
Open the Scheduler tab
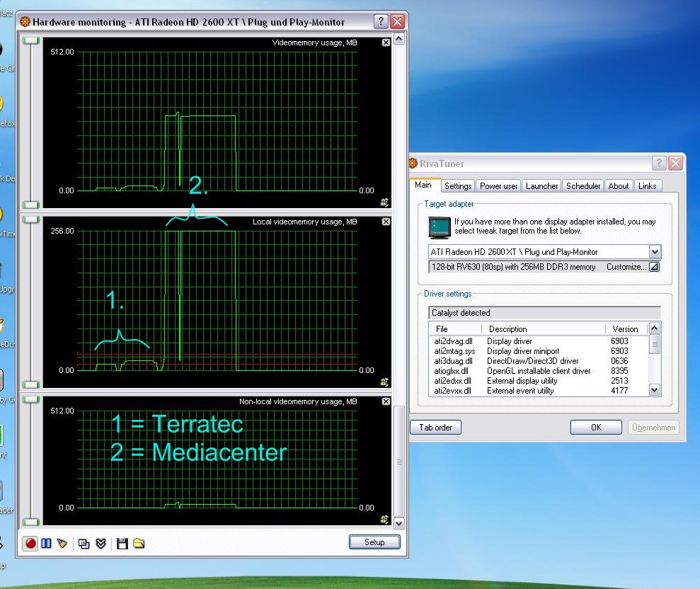(583, 185)
